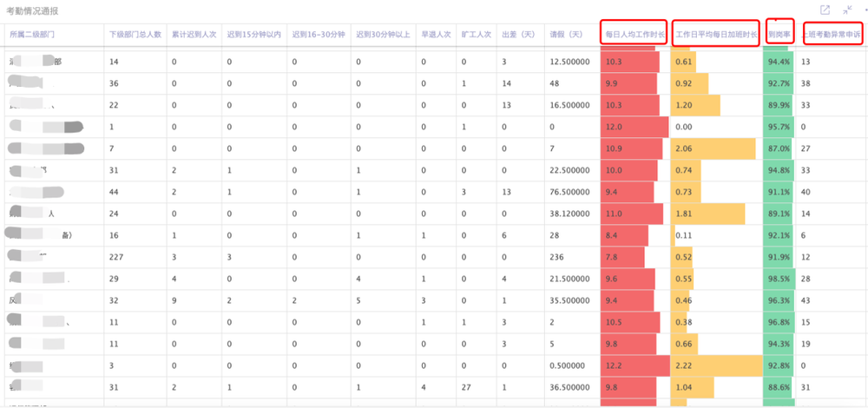The width and height of the screenshot is (868, 408).
Task: Select the 到岗率 column header
Action: pyautogui.click(x=779, y=34)
